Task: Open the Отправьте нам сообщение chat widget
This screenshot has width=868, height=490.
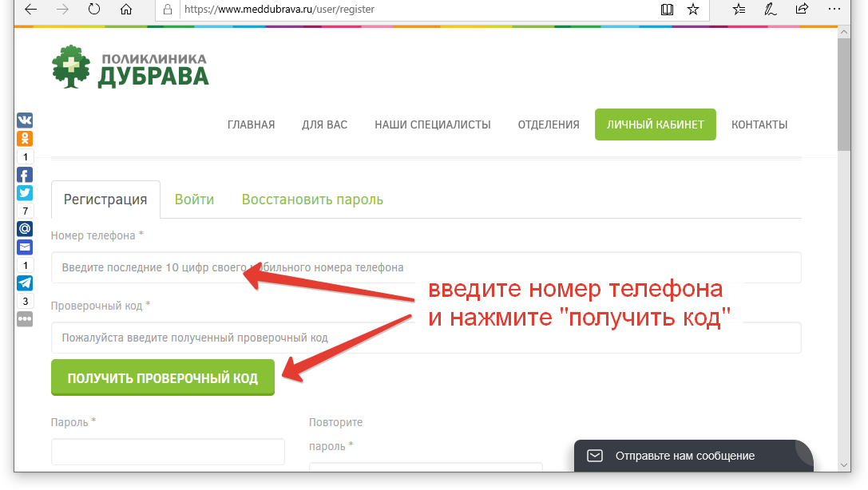Action: click(x=684, y=456)
